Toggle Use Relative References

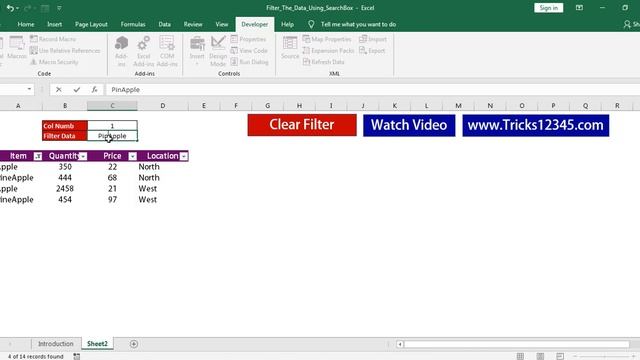[65, 50]
